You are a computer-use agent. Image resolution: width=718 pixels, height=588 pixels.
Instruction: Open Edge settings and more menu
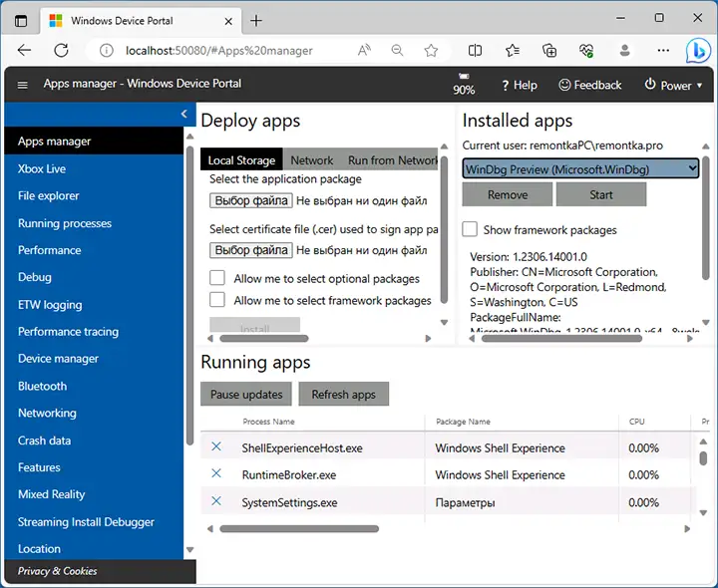click(x=663, y=51)
